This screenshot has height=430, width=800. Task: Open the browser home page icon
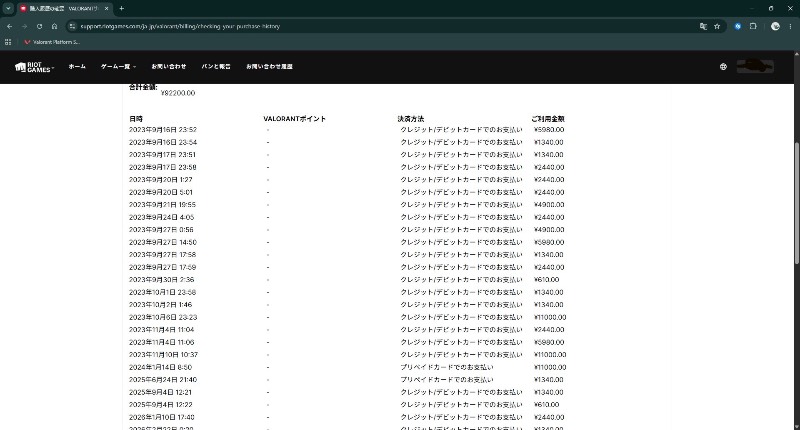click(54, 26)
